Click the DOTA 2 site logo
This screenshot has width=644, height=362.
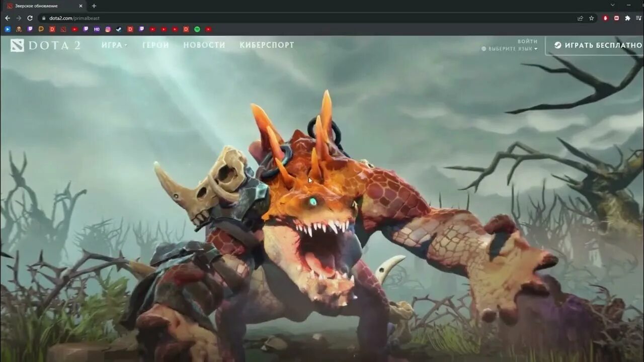[45, 45]
